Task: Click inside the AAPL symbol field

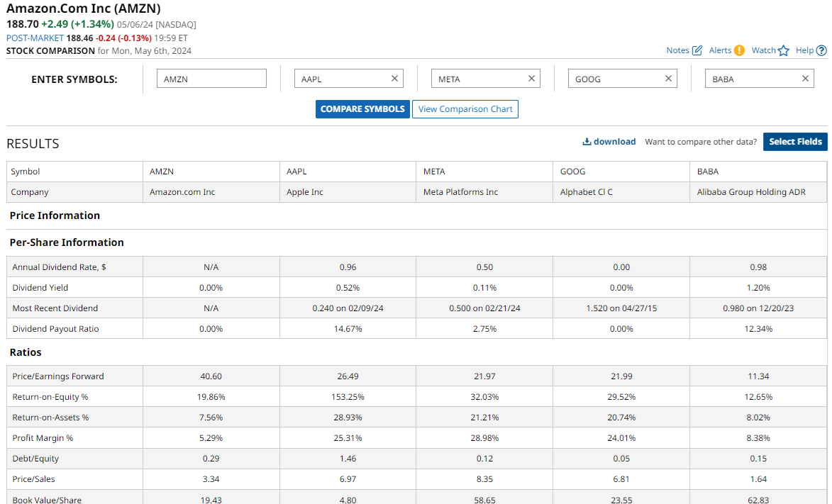Action: tap(342, 79)
